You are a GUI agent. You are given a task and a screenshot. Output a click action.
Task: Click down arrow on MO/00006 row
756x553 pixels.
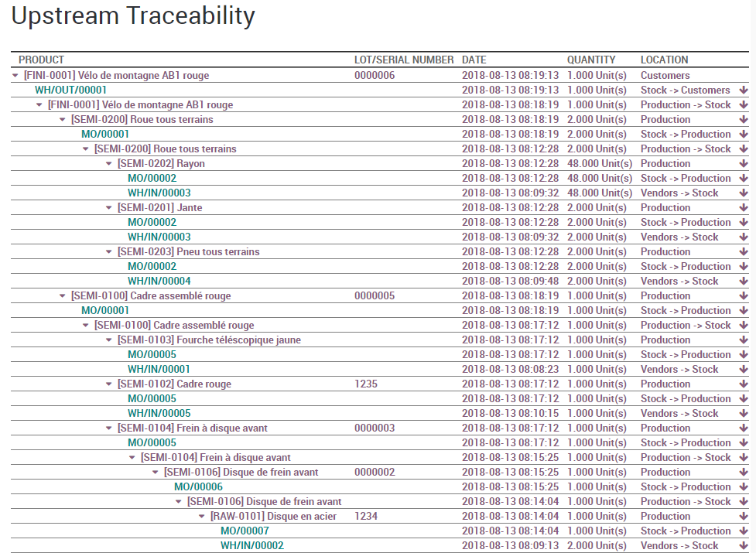(743, 487)
